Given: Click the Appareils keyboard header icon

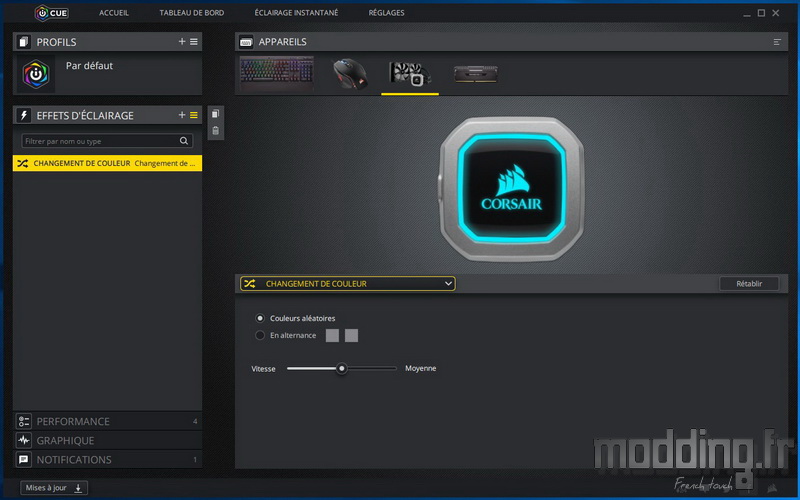Looking at the screenshot, I should pos(246,42).
